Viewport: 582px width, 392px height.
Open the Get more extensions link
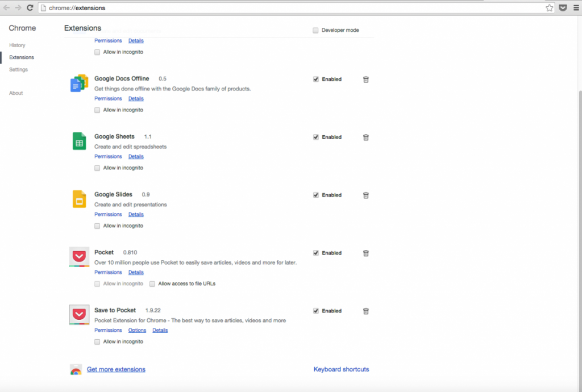pyautogui.click(x=116, y=370)
